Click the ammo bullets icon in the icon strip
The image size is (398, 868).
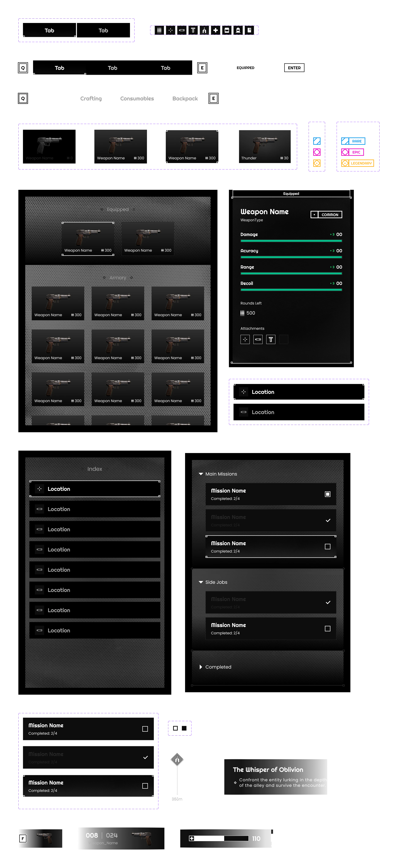coord(159,30)
